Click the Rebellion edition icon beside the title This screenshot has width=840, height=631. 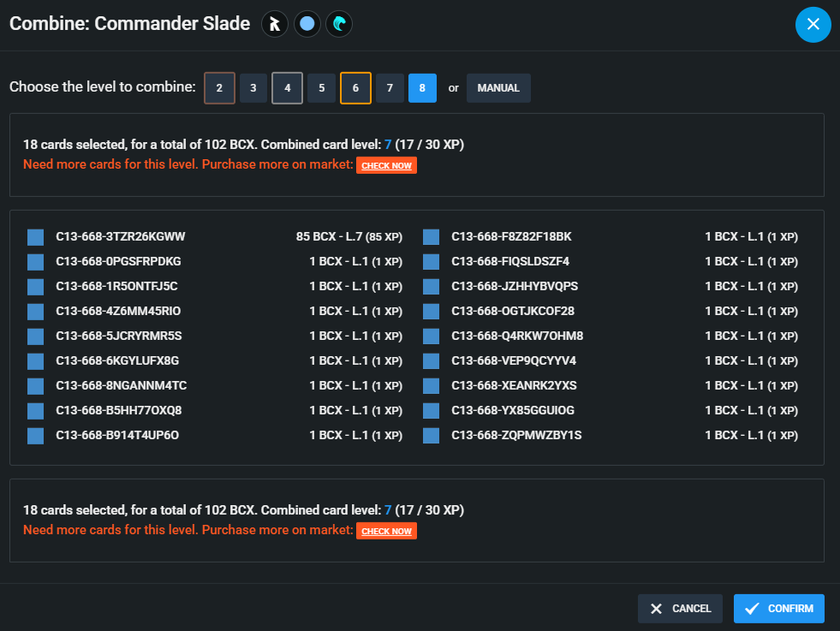coord(274,24)
